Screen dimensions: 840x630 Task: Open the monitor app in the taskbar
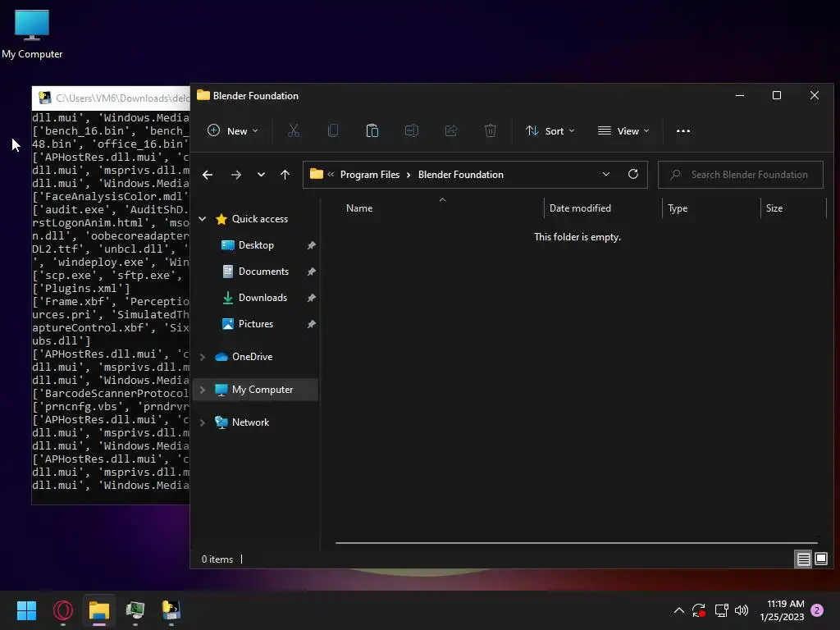[135, 610]
